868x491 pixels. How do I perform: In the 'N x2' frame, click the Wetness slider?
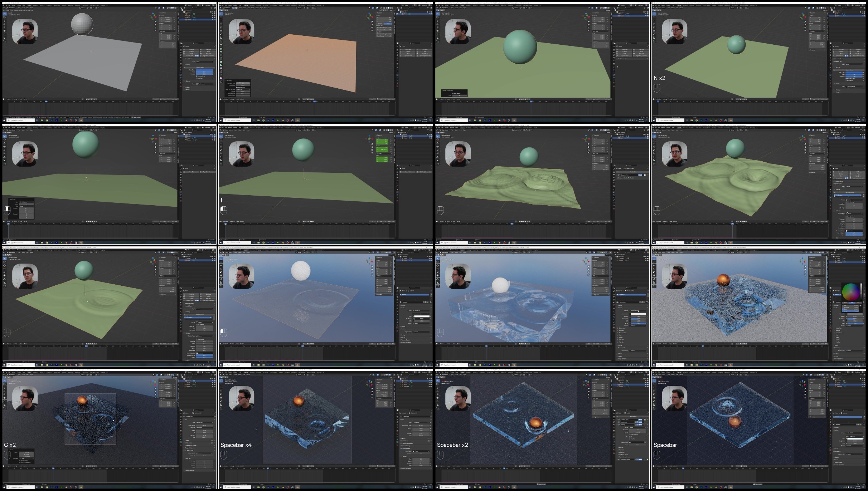[854, 77]
